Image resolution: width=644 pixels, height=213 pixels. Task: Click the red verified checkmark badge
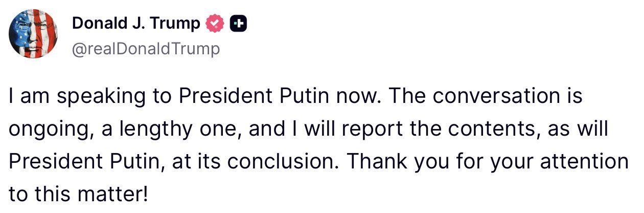pyautogui.click(x=215, y=24)
